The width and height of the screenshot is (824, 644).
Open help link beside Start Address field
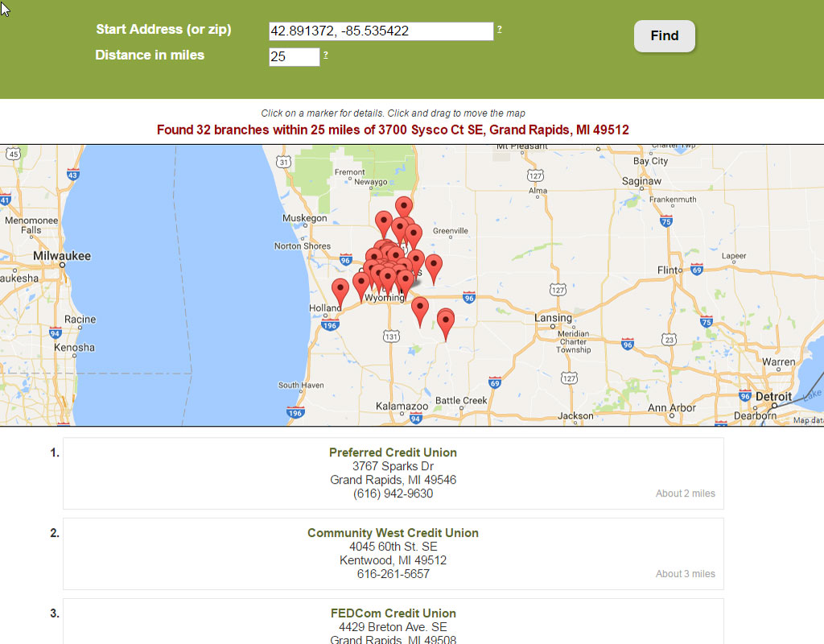pyautogui.click(x=499, y=30)
